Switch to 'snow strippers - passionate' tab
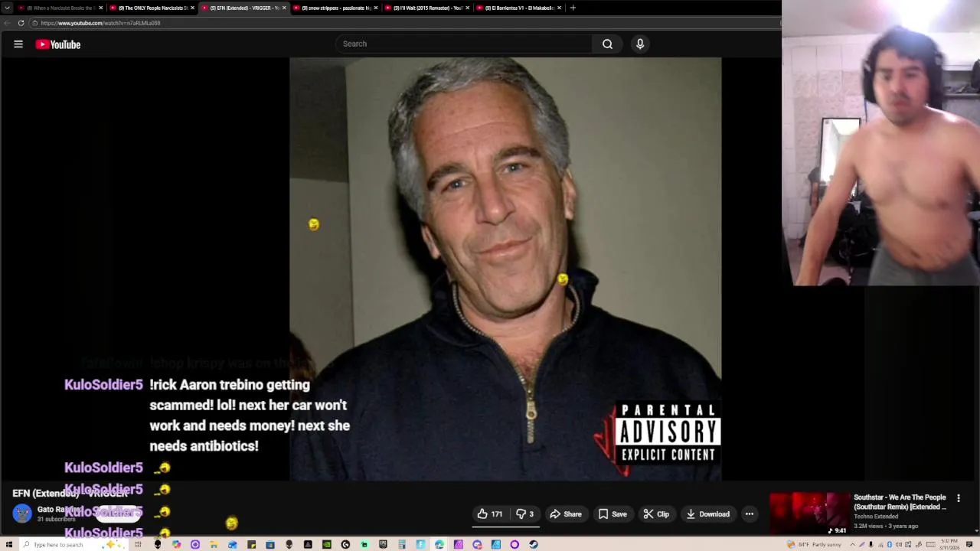The height and width of the screenshot is (551, 980). (x=335, y=8)
